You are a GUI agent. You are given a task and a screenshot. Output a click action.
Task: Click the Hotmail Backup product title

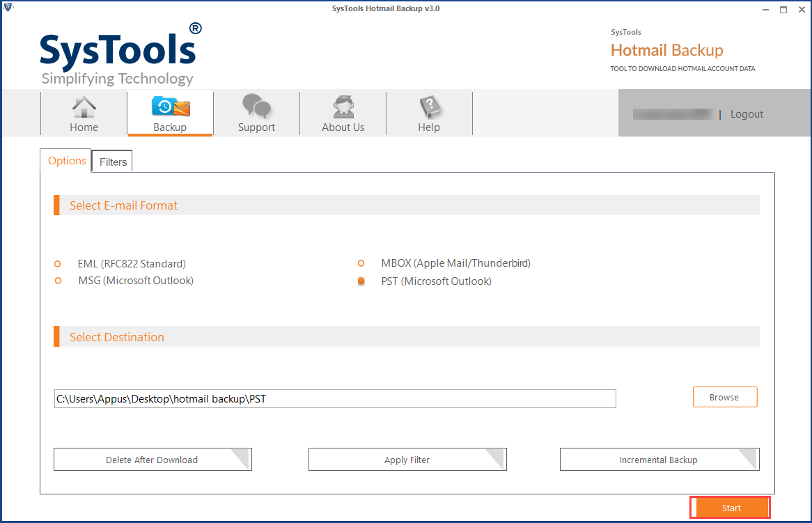click(x=667, y=50)
